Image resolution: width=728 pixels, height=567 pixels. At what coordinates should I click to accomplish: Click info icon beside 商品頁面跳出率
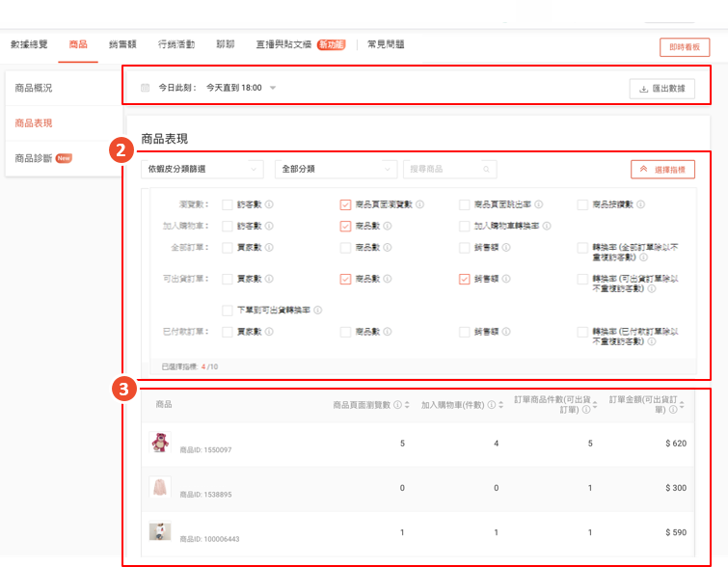[539, 204]
